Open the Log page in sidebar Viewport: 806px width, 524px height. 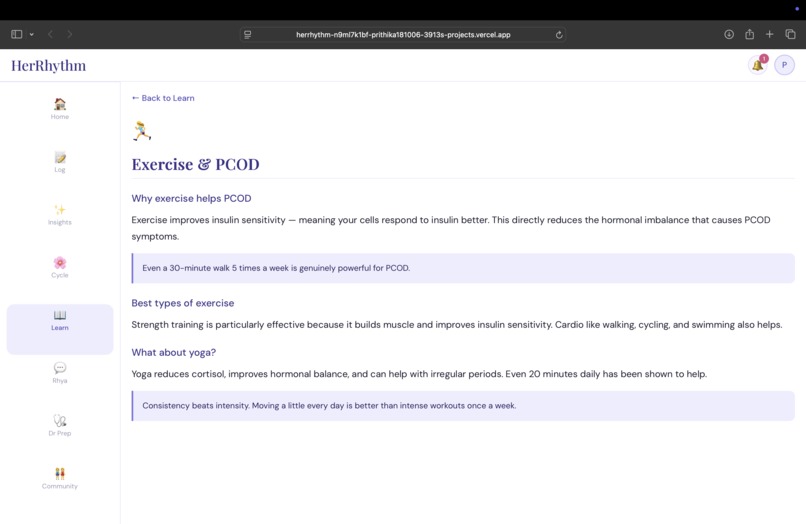[60, 162]
